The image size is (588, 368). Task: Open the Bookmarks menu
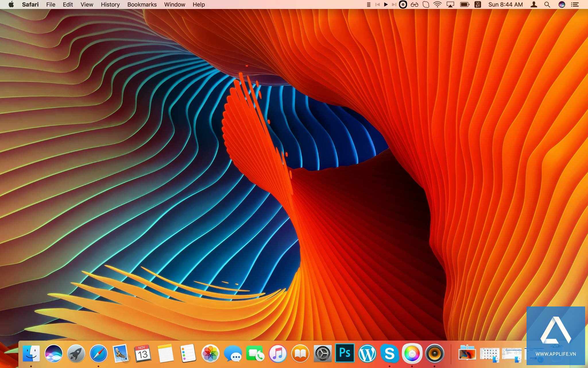142,5
